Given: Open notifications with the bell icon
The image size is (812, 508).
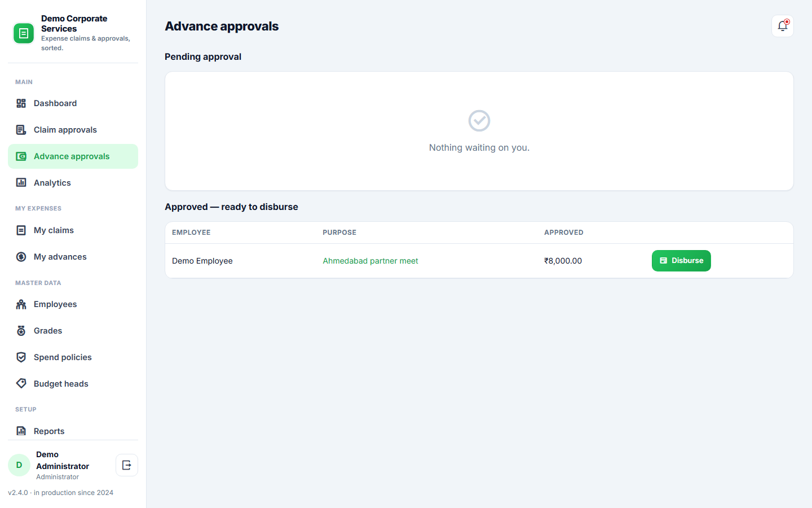Looking at the screenshot, I should pyautogui.click(x=783, y=26).
